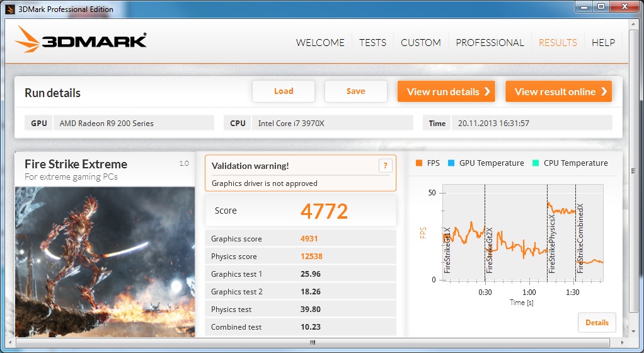
Task: Click the Physics score value 12538
Action: tap(311, 257)
